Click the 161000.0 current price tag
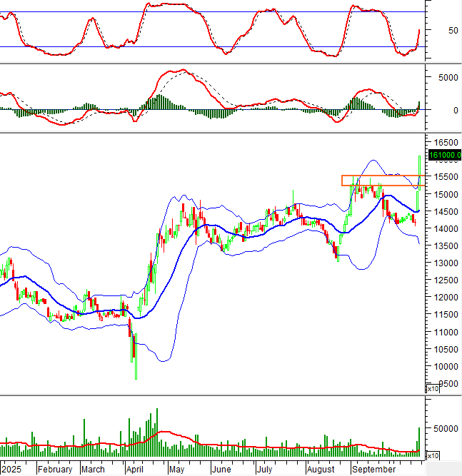Screen dimensions: 462x476 click(x=444, y=155)
